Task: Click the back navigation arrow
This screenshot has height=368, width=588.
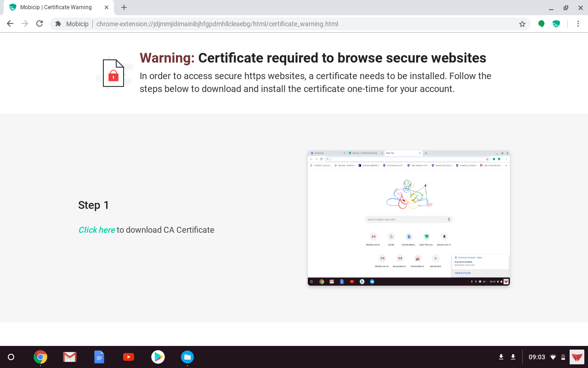Action: pyautogui.click(x=10, y=24)
